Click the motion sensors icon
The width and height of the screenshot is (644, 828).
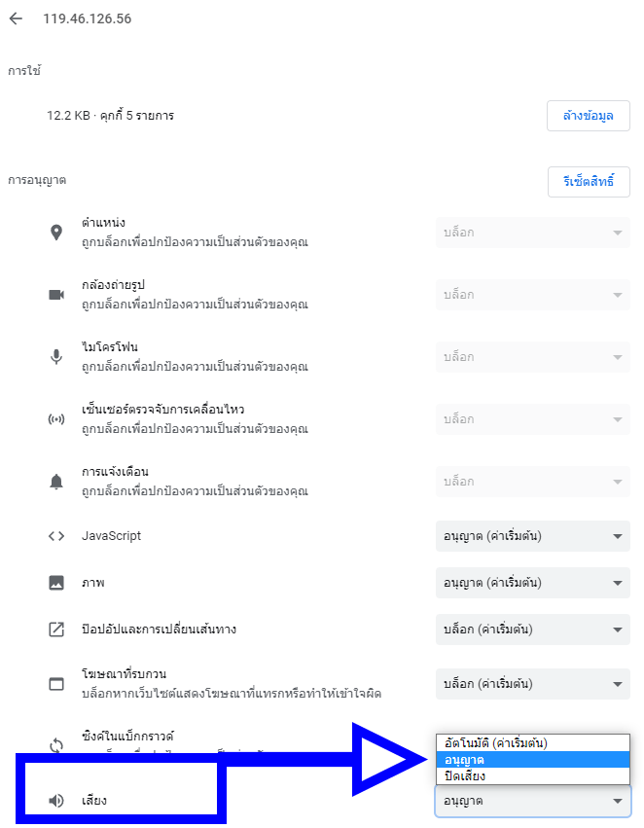coord(56,419)
